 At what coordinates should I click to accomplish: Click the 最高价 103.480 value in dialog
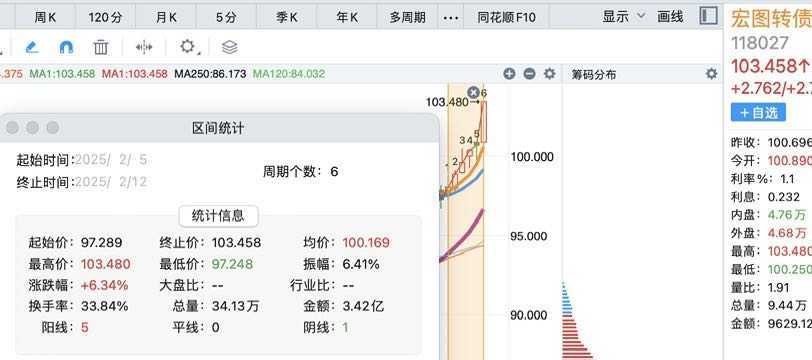pos(106,264)
